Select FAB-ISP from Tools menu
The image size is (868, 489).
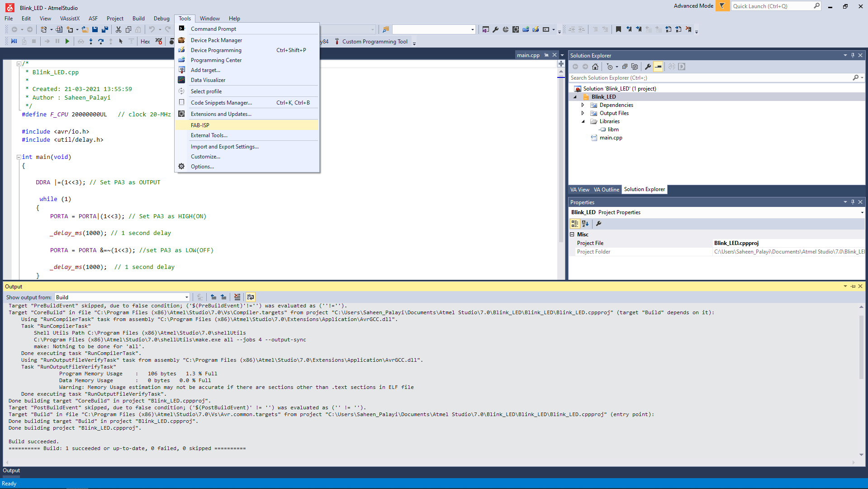[x=247, y=125]
